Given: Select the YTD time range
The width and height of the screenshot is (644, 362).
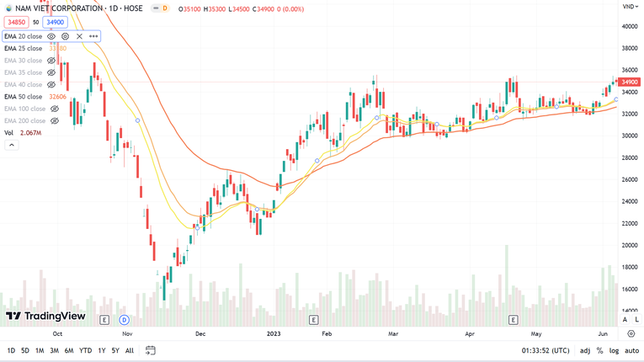Looking at the screenshot, I should [x=85, y=350].
